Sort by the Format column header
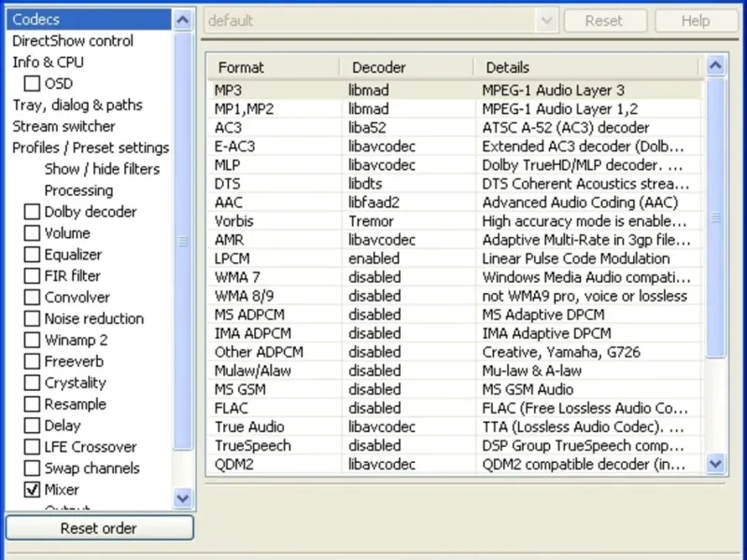Screen dimensions: 747x560 coord(274,67)
